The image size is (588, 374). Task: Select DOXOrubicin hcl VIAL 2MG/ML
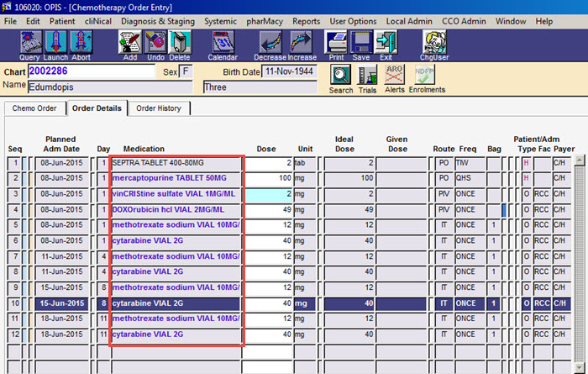click(176, 209)
